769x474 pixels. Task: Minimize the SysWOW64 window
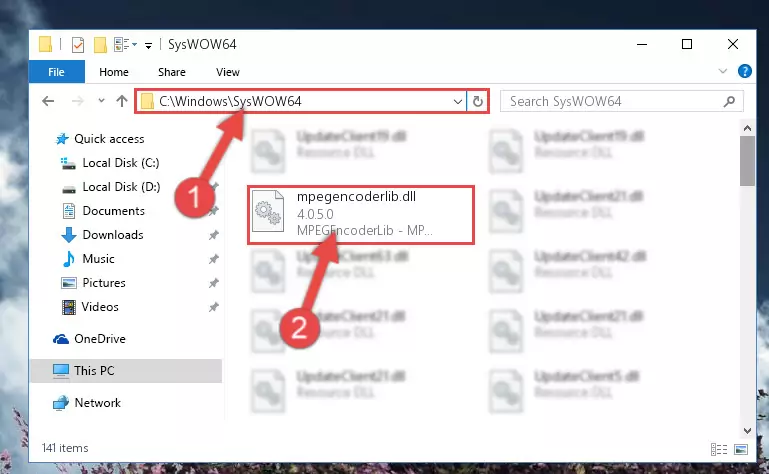tap(642, 45)
